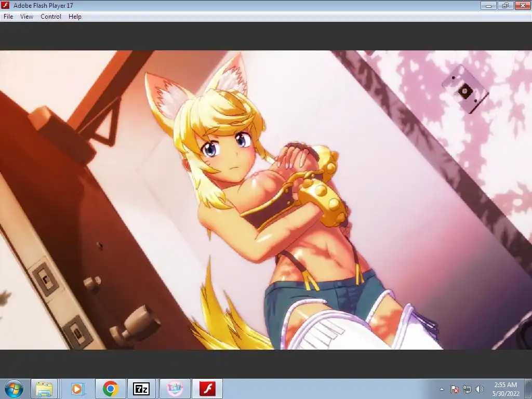This screenshot has height=399, width=532.
Task: Select the Flash Player taskbar button
Action: 207,389
